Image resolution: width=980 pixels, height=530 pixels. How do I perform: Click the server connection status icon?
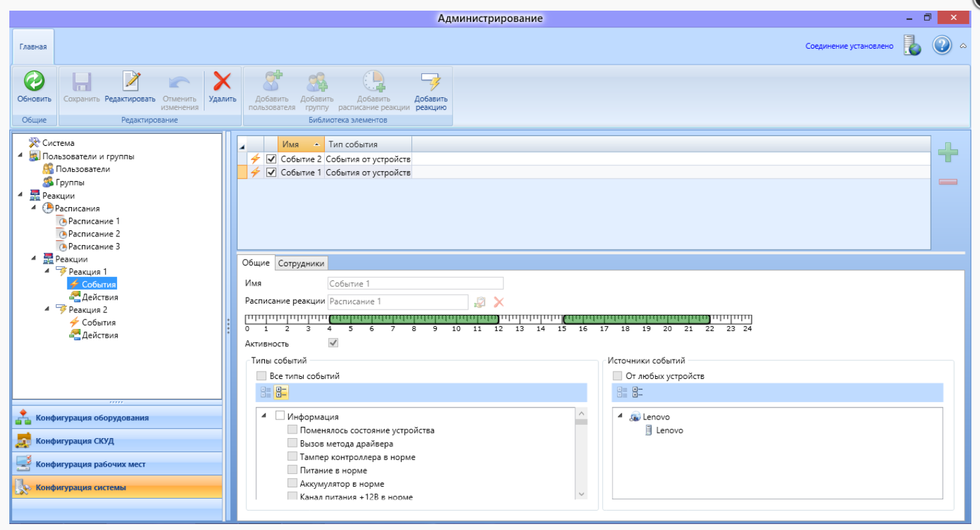(x=911, y=46)
